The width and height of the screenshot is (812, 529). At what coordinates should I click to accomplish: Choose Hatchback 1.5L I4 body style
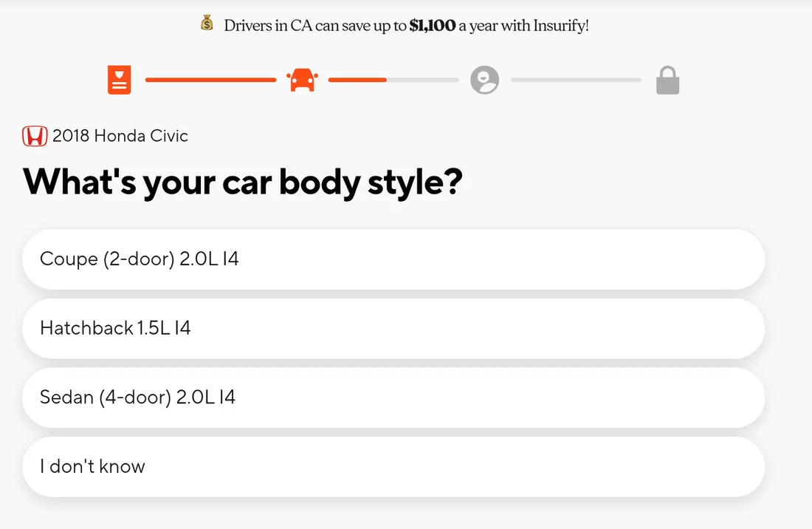pos(393,329)
